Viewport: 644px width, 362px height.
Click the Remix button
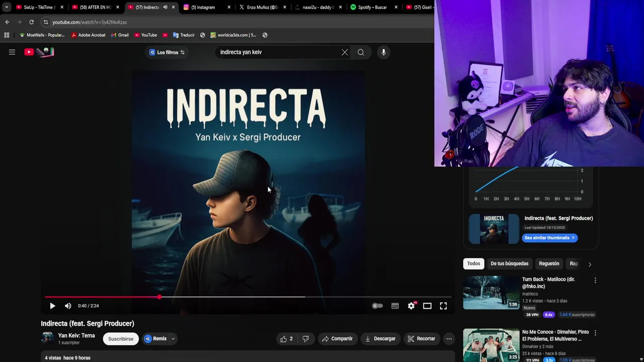point(155,339)
